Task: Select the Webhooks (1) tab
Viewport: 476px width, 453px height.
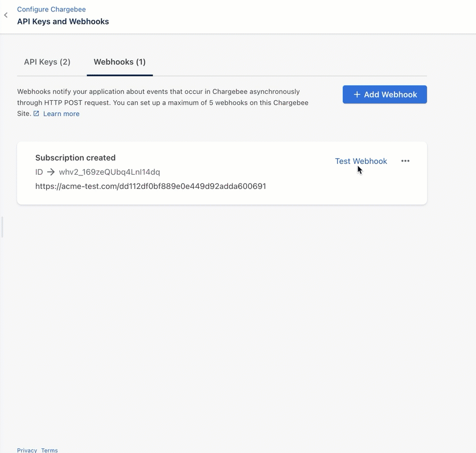Action: tap(120, 62)
